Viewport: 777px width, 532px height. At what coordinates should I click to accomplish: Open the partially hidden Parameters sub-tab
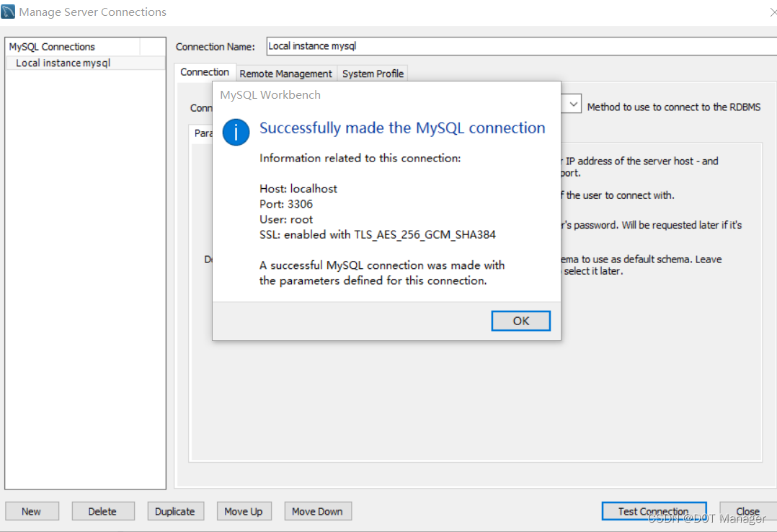(x=202, y=133)
